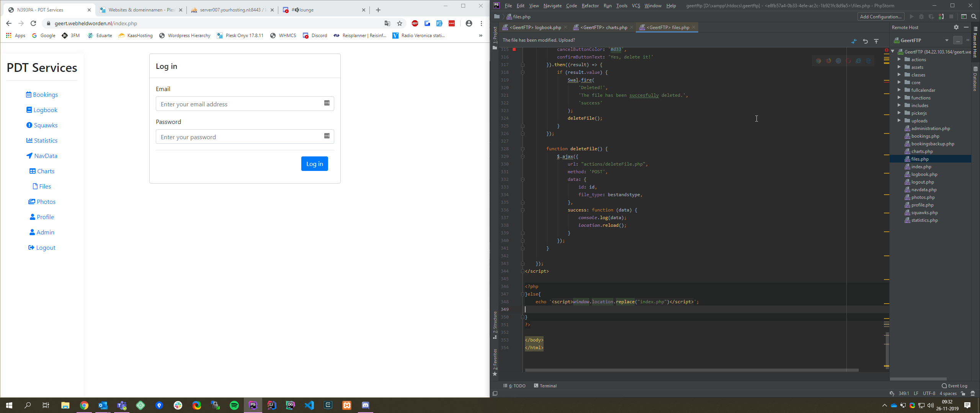
Task: Open Remote Host settings gear
Action: [x=956, y=28]
